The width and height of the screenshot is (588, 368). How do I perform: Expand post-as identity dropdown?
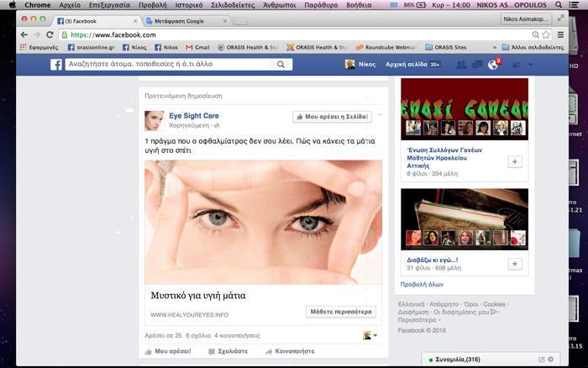(370, 335)
